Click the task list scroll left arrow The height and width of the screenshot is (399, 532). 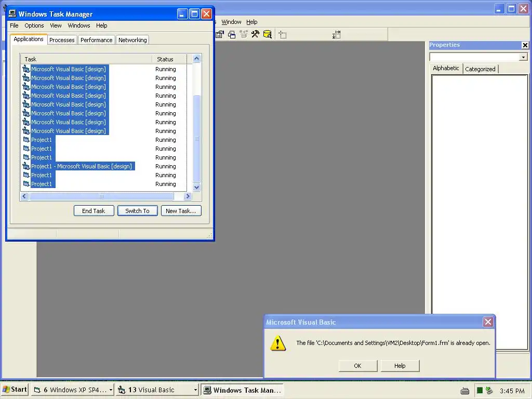tap(24, 196)
